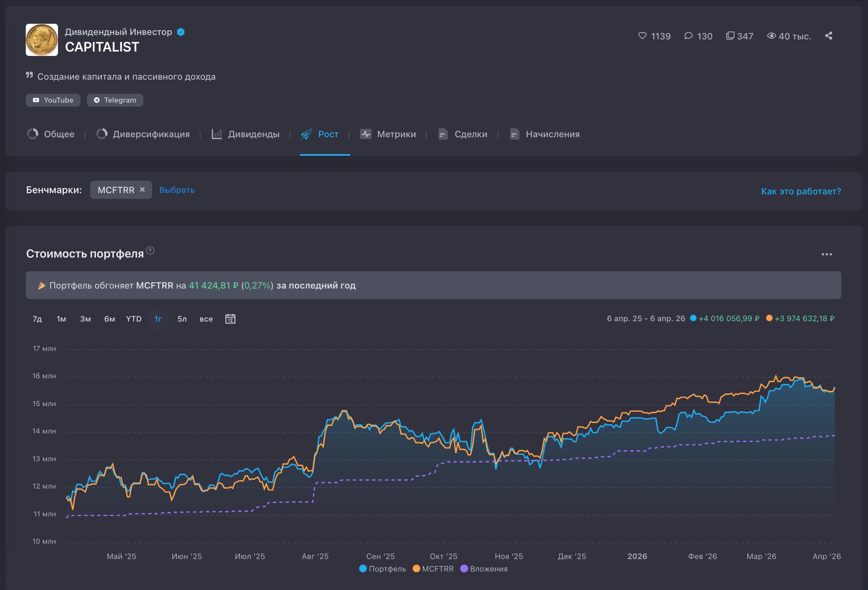The width and height of the screenshot is (868, 590).
Task: Open comments via speech bubble icon
Action: coord(688,36)
